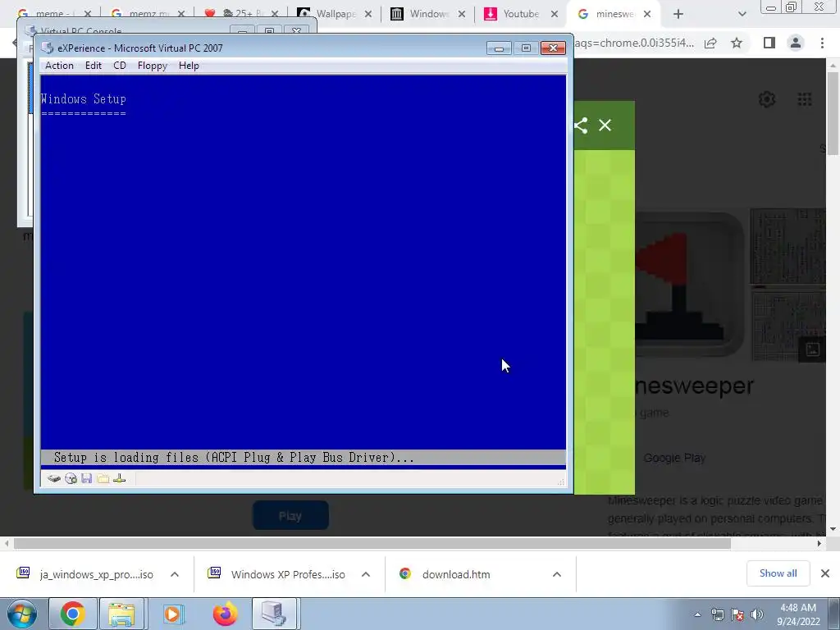Bookmark this page with the star icon
Screen dimensions: 840x630
737,43
